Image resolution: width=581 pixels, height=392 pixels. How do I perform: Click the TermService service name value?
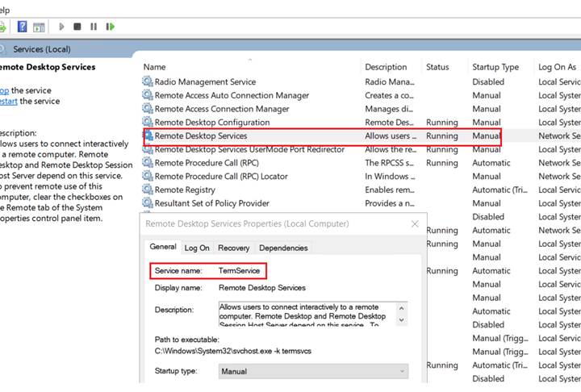point(239,271)
